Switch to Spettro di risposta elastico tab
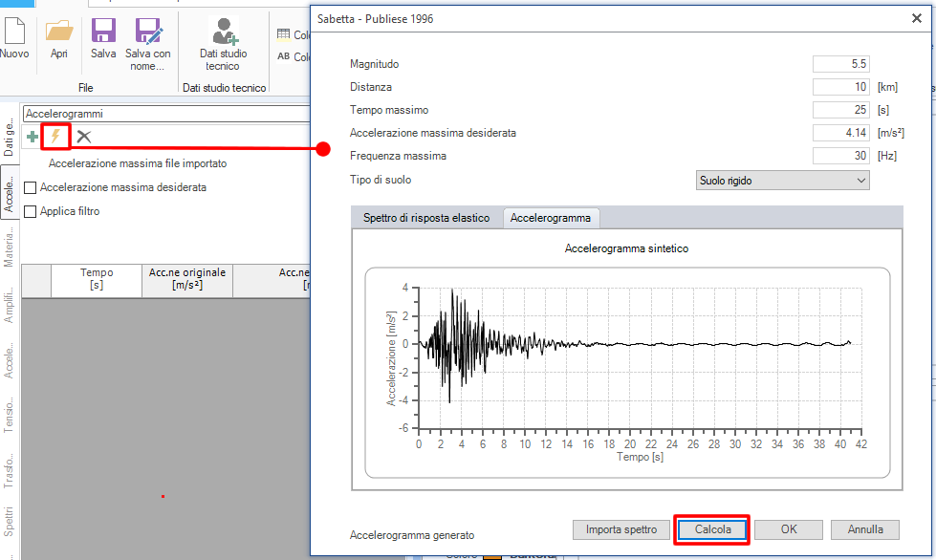 [x=426, y=218]
